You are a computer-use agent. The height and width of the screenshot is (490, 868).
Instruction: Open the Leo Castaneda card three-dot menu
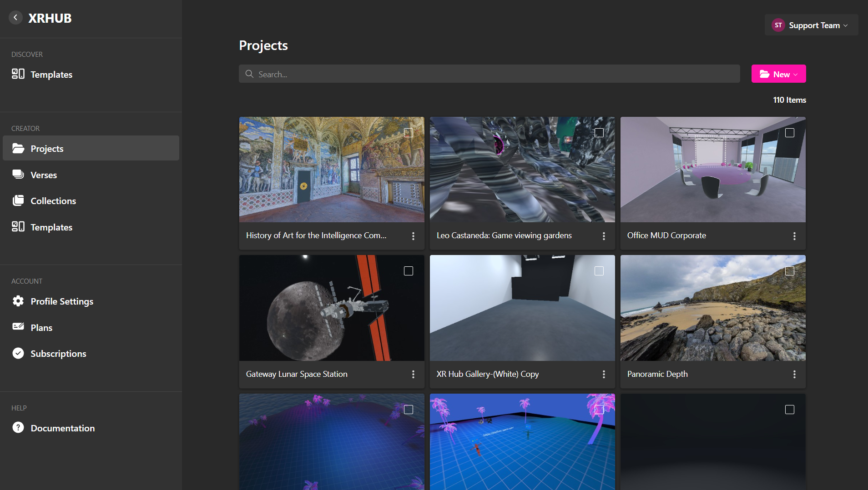(604, 236)
